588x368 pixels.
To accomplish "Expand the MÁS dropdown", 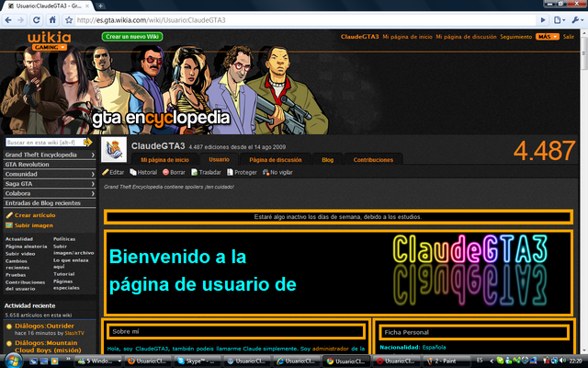I will pos(548,37).
